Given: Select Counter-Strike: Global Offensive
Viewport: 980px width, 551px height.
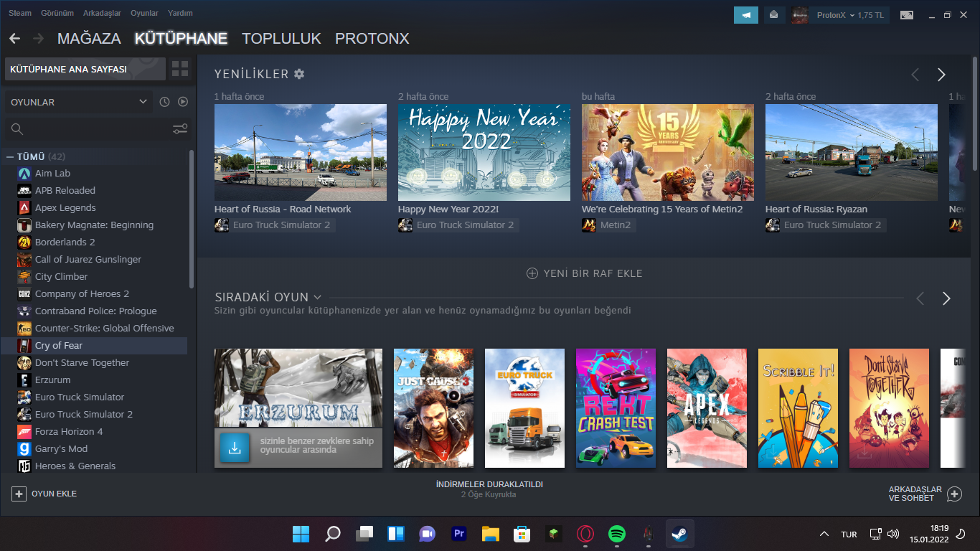Looking at the screenshot, I should tap(95, 329).
